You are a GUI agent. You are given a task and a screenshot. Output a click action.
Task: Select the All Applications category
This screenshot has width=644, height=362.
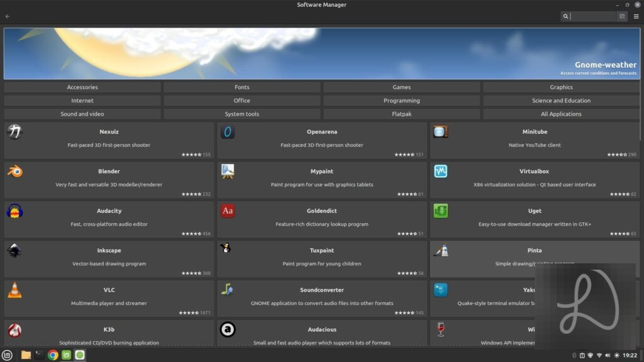click(x=560, y=114)
